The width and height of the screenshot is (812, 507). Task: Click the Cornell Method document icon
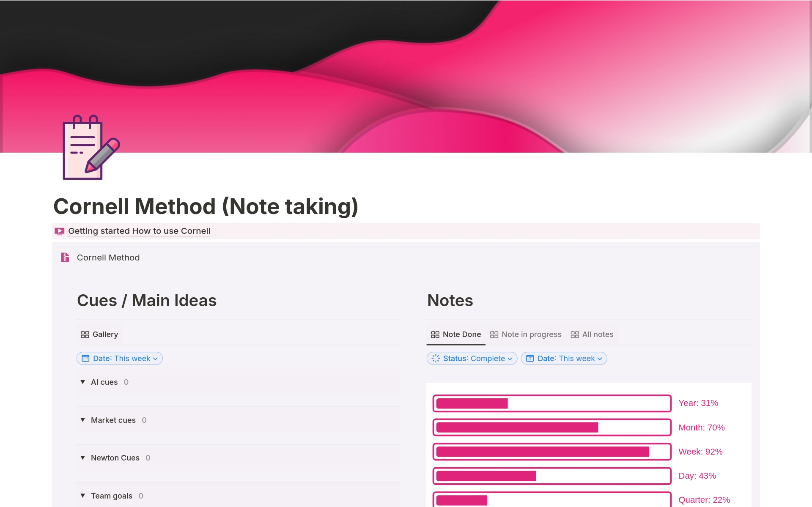pos(65,258)
